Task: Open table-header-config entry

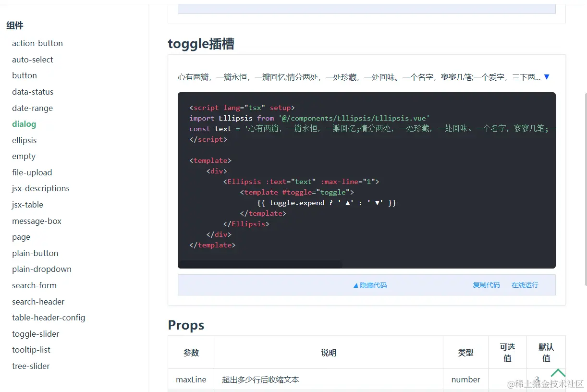Action: click(49, 318)
